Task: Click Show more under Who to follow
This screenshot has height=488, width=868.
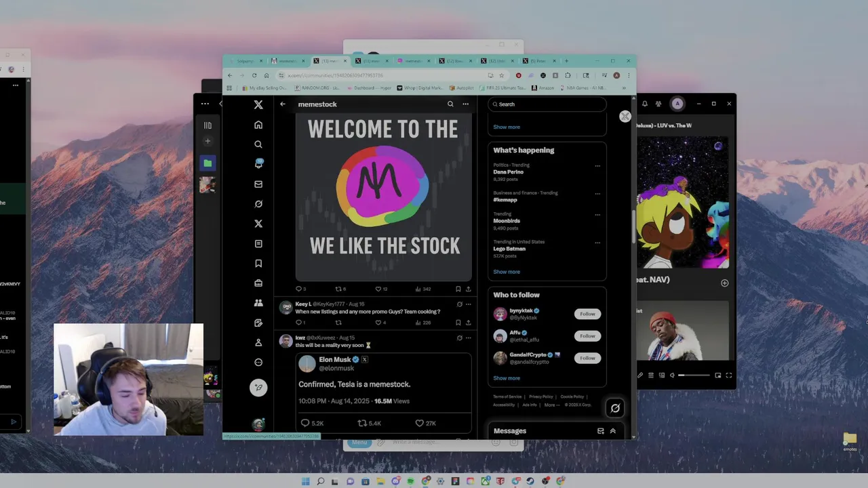Action: [x=507, y=378]
